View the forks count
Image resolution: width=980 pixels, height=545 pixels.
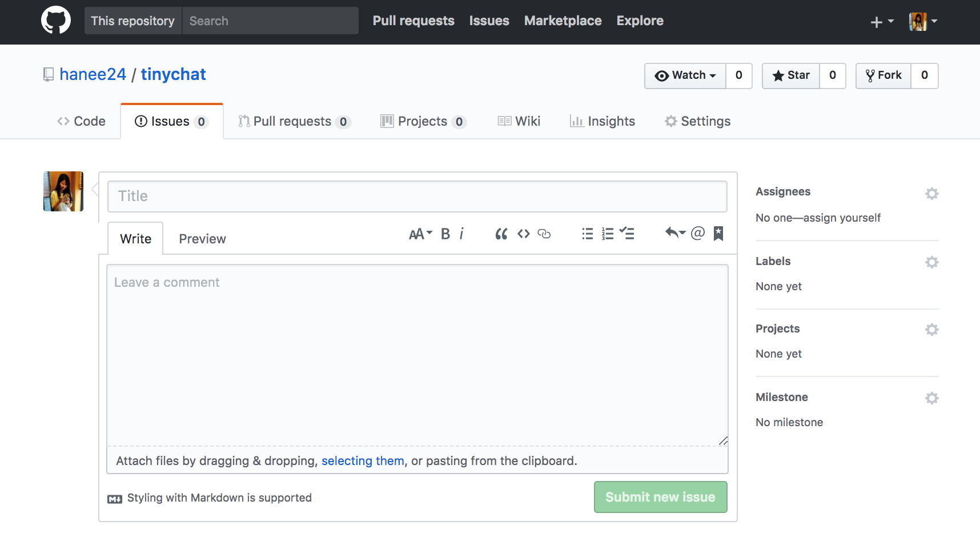(925, 75)
